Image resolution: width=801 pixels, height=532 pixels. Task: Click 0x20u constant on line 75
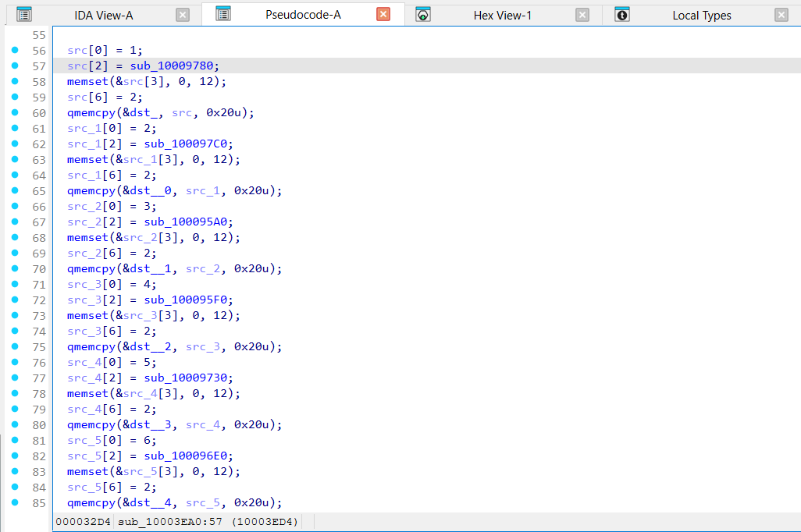(251, 347)
